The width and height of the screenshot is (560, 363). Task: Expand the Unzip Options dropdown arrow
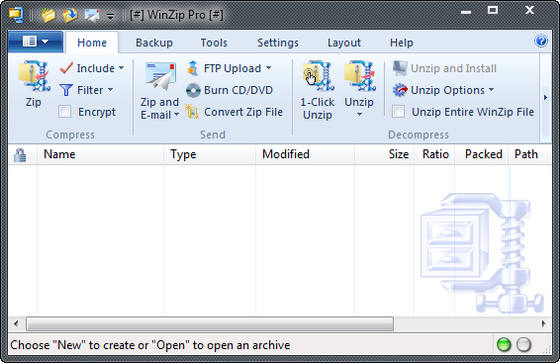coord(491,89)
